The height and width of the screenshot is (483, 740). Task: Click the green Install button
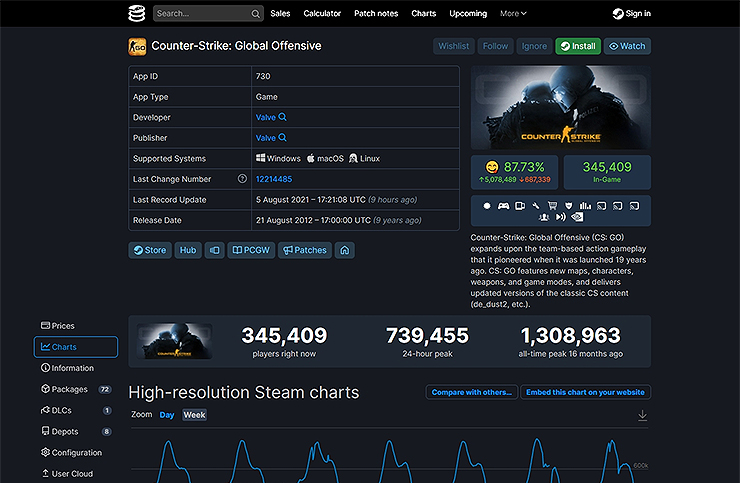pyautogui.click(x=578, y=46)
